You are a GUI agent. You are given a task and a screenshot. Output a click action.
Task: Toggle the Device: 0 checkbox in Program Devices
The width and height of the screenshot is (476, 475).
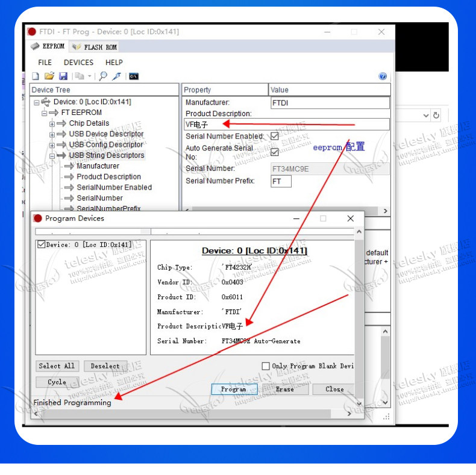click(42, 244)
